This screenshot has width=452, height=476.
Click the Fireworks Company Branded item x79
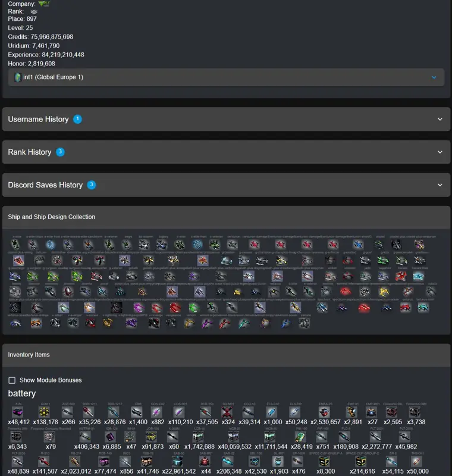click(x=49, y=437)
